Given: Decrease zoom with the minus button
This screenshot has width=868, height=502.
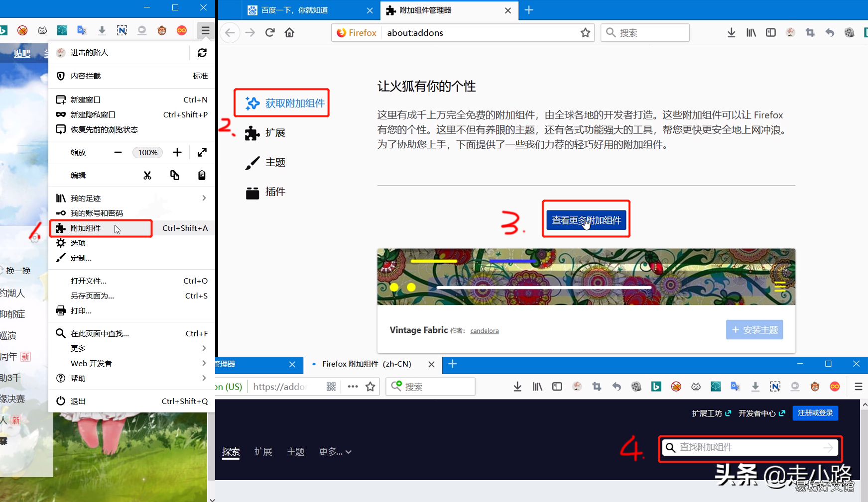Looking at the screenshot, I should click(118, 152).
